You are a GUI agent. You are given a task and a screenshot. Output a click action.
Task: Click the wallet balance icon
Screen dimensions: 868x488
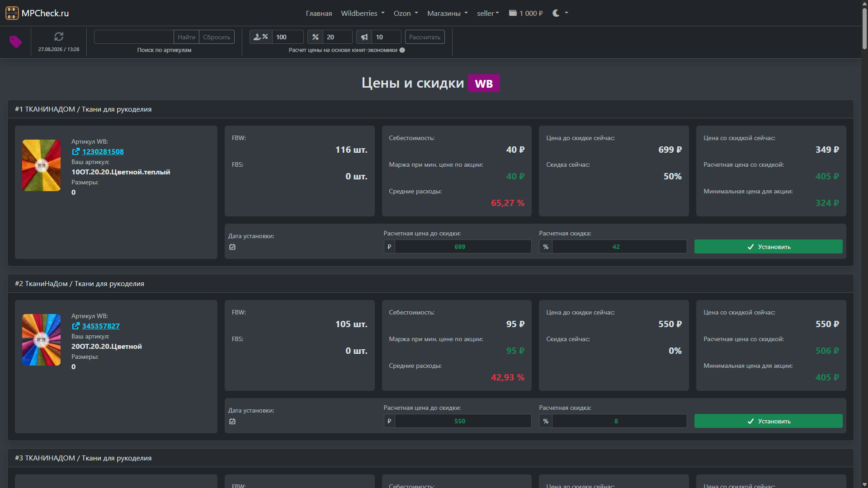click(x=513, y=13)
